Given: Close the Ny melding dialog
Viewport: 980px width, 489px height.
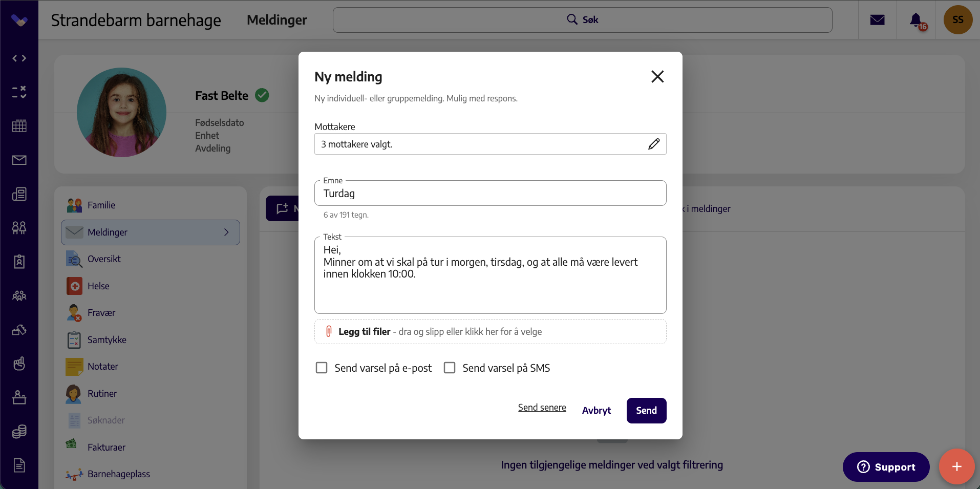Looking at the screenshot, I should pos(657,77).
